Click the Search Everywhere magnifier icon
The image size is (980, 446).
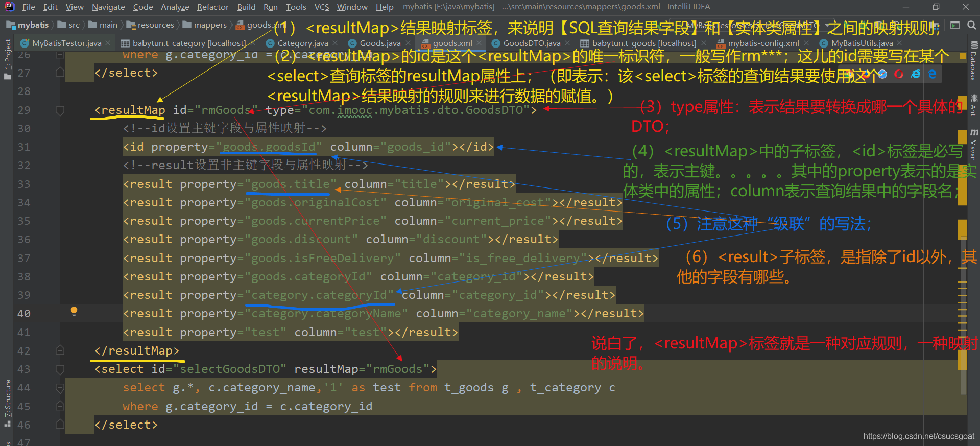[971, 25]
